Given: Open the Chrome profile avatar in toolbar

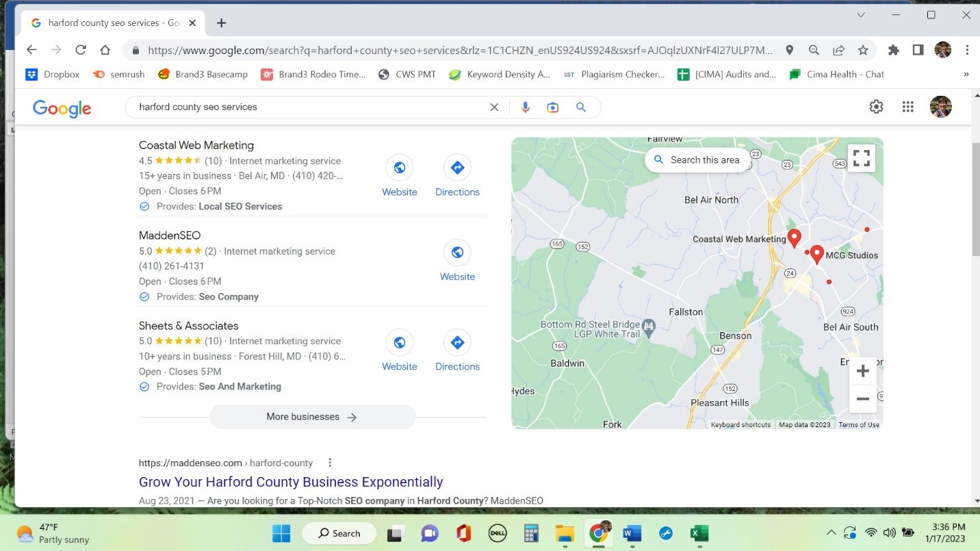Looking at the screenshot, I should [x=942, y=50].
